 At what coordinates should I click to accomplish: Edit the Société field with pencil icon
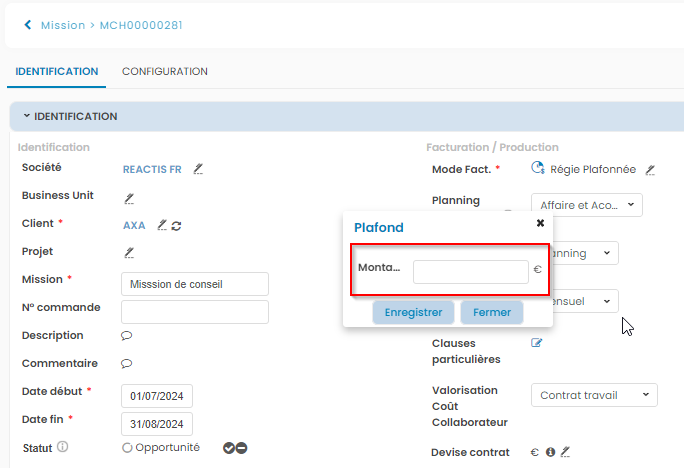198,169
